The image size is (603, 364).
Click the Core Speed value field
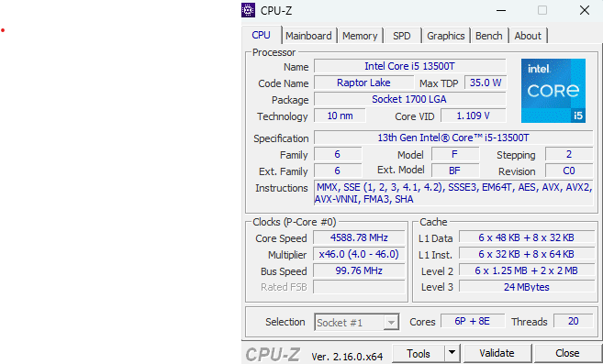click(359, 237)
